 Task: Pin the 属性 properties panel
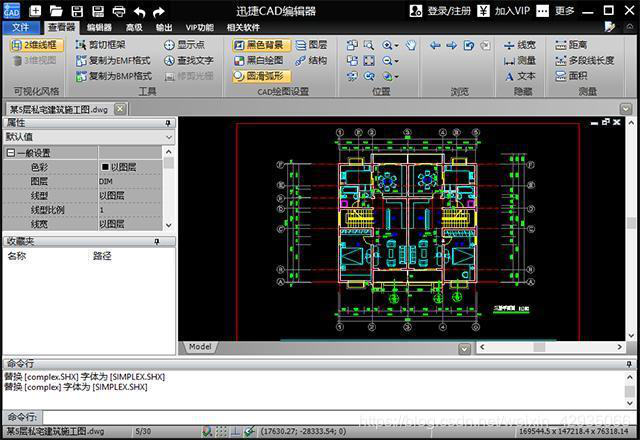[168, 123]
